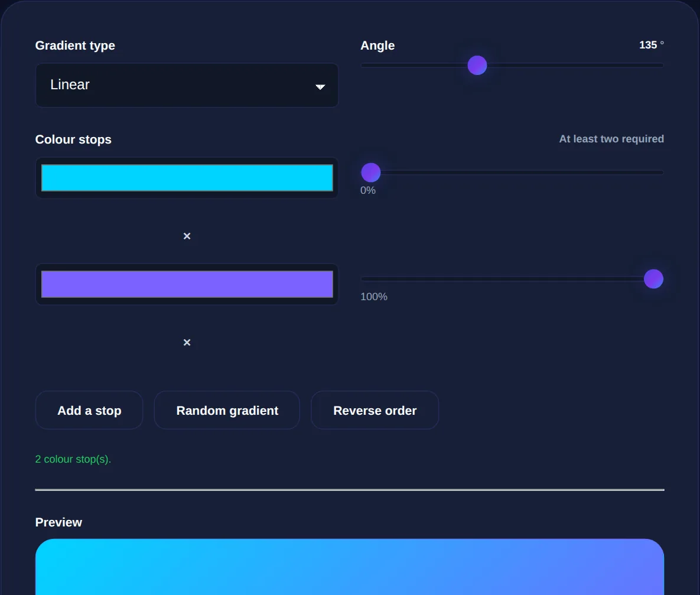Click the '2 colour stop(s).' status text
The height and width of the screenshot is (595, 700).
click(x=73, y=459)
